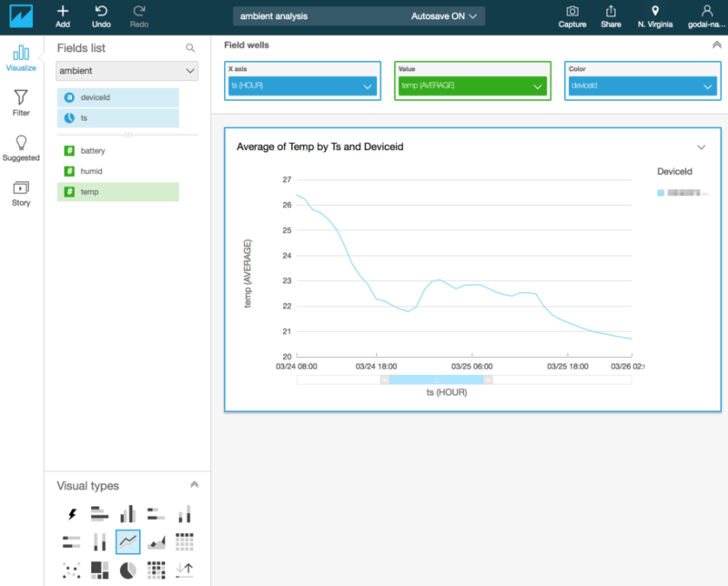Viewport: 728px width, 586px height.
Task: Open the chart visual's menu chevron
Action: click(701, 147)
